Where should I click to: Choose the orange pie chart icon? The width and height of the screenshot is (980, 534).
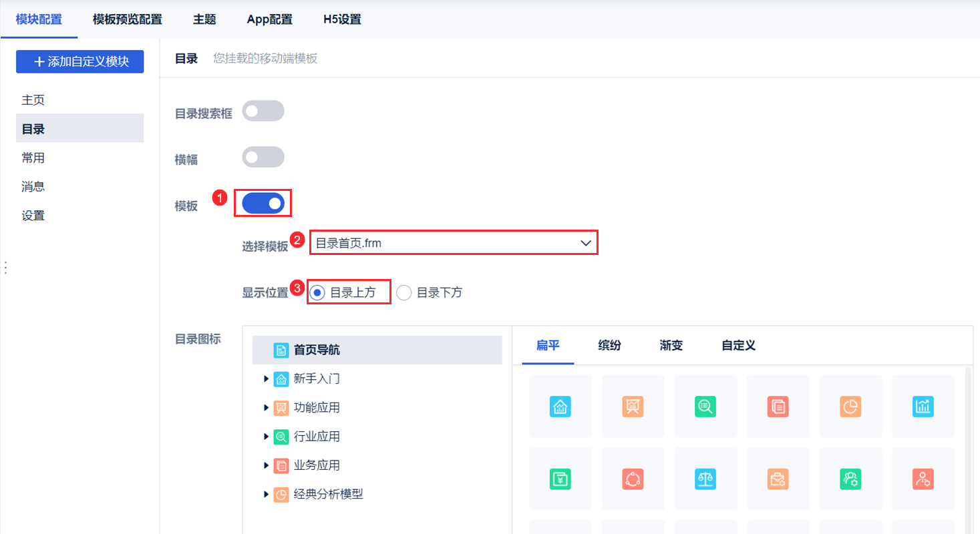851,406
